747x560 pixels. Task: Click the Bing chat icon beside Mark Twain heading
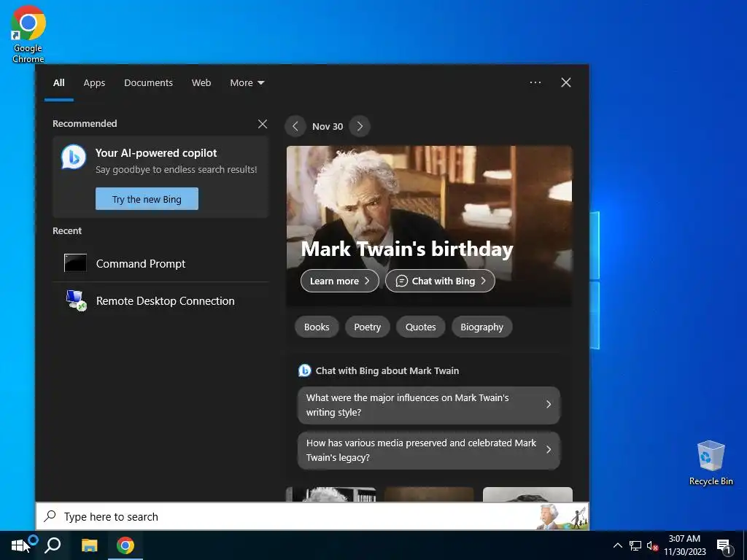point(304,370)
